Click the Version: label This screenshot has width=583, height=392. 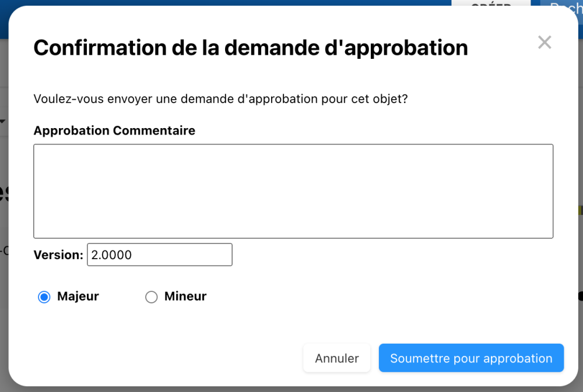point(58,255)
